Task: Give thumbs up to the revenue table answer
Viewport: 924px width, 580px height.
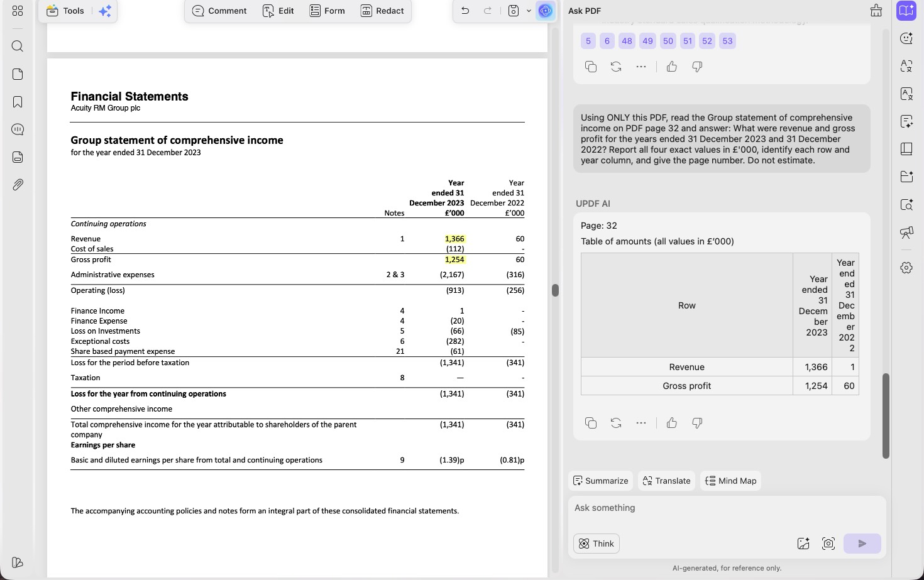Action: click(x=672, y=423)
